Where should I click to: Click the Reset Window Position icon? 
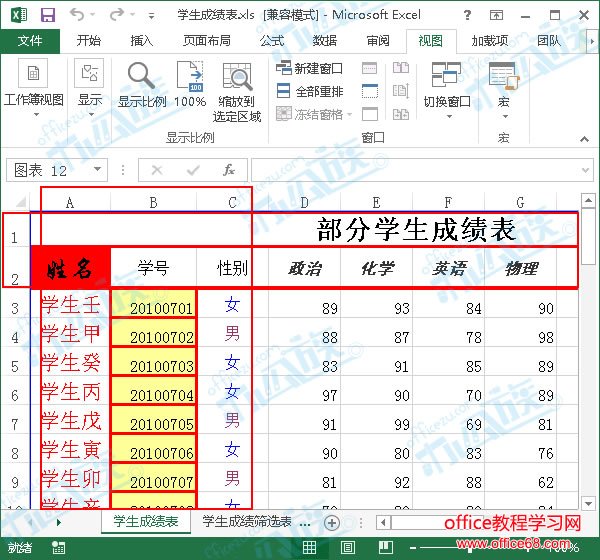(x=401, y=114)
